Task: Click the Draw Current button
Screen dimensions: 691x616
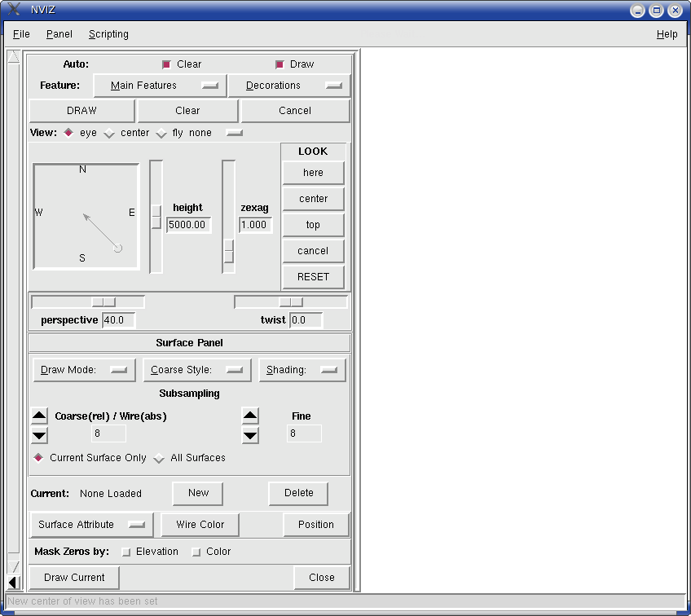Action: 74,578
